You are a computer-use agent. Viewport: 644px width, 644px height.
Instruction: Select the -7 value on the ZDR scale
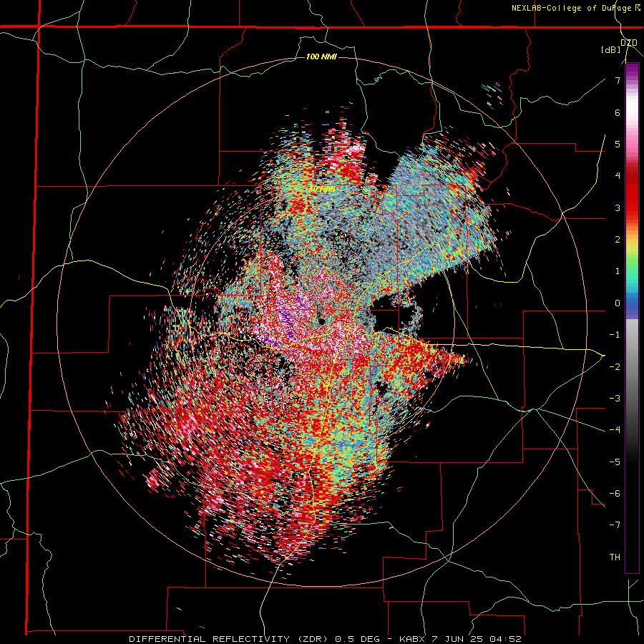click(615, 525)
